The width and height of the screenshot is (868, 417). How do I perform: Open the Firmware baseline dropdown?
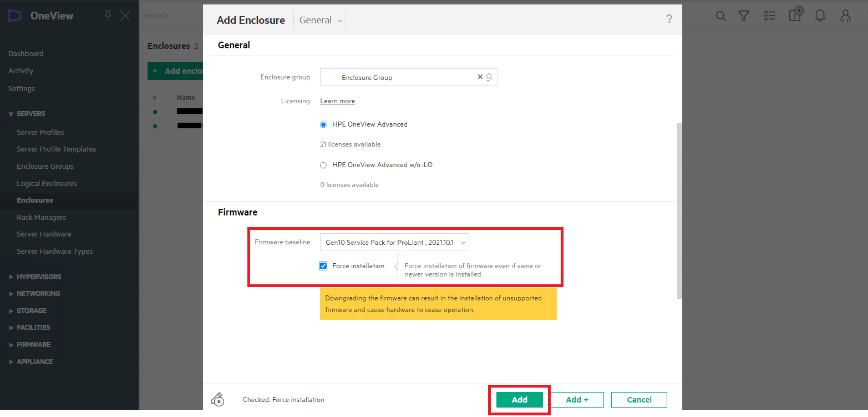(x=394, y=242)
